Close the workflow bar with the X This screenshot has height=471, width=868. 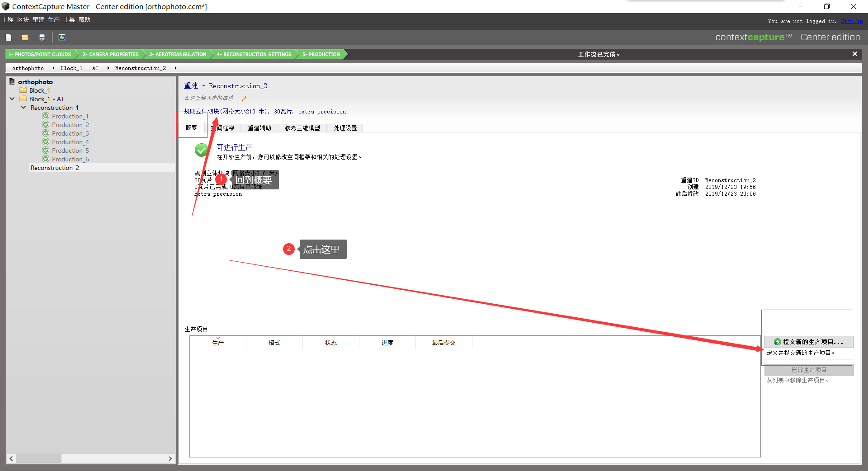854,54
